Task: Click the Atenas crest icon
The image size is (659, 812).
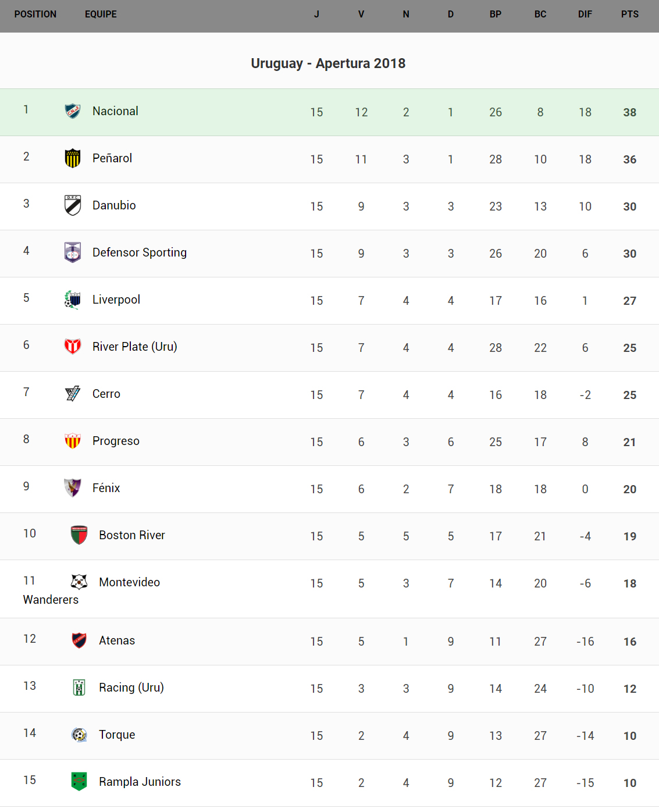Action: tap(79, 640)
